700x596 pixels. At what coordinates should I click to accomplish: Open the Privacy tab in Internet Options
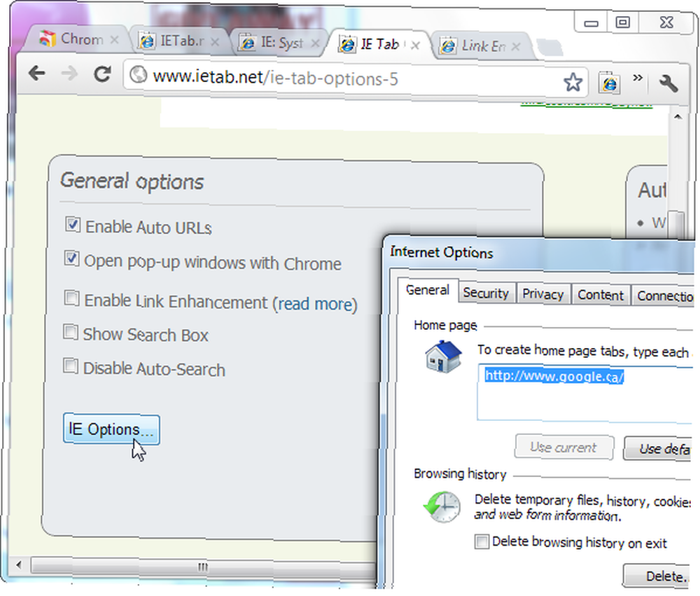click(x=543, y=294)
